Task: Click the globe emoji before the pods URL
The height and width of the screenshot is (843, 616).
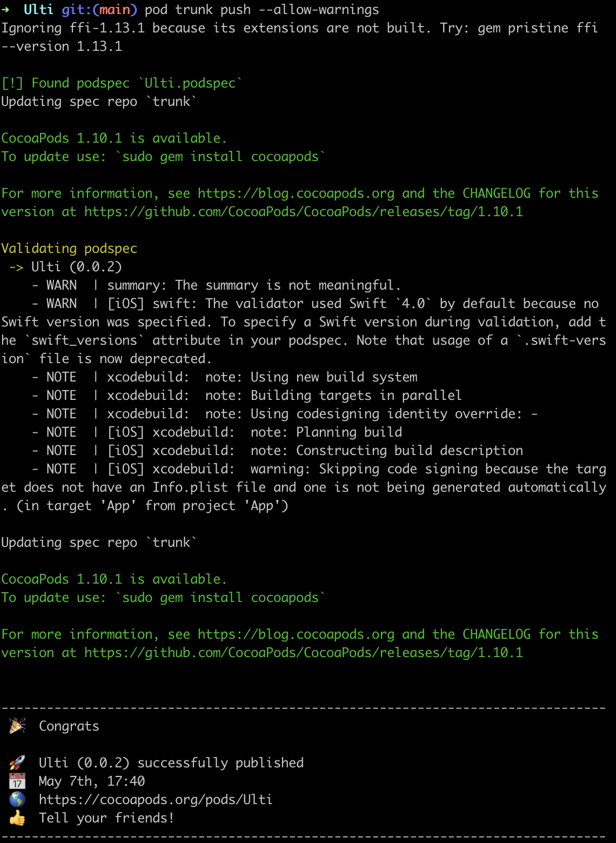Action: tap(17, 799)
